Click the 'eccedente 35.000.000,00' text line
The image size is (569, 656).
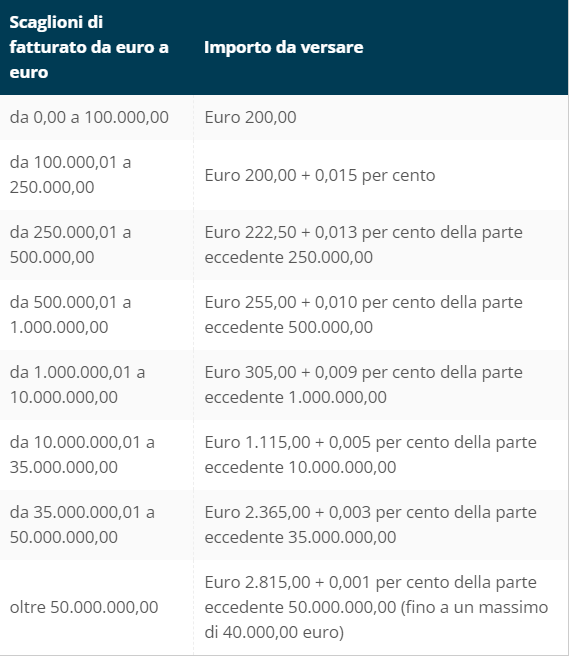click(x=300, y=538)
